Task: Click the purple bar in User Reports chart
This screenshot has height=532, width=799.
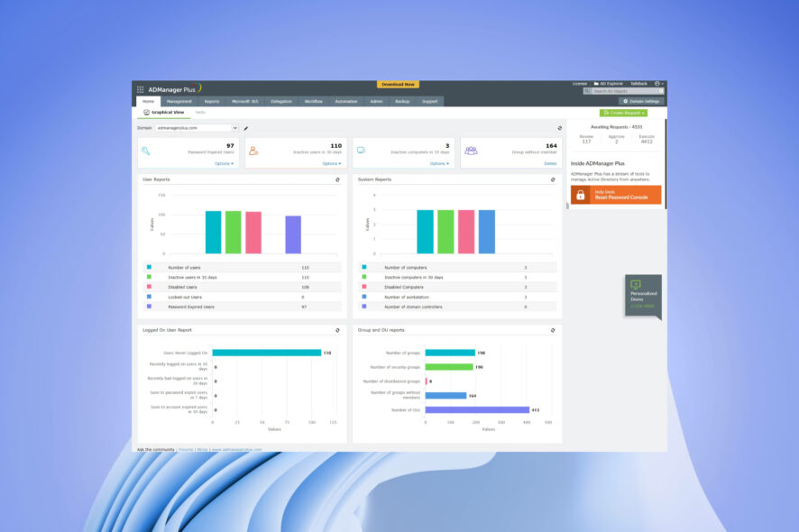Action: click(293, 234)
